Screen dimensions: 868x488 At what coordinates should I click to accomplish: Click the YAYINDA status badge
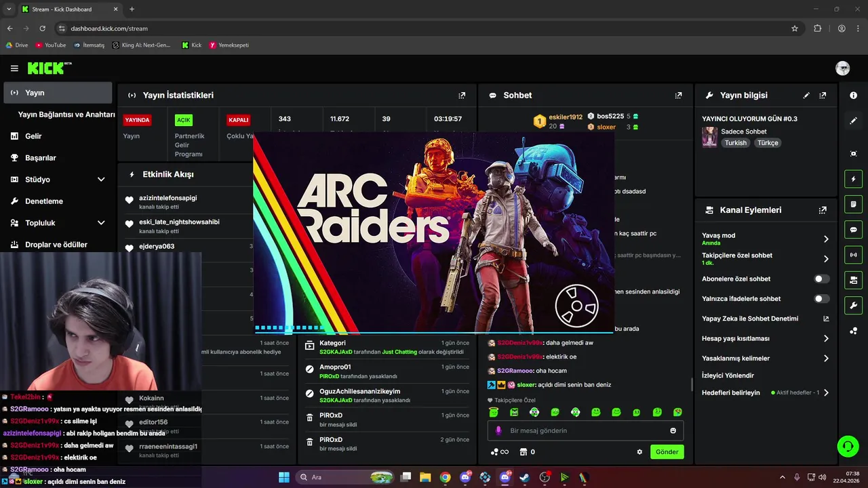137,120
